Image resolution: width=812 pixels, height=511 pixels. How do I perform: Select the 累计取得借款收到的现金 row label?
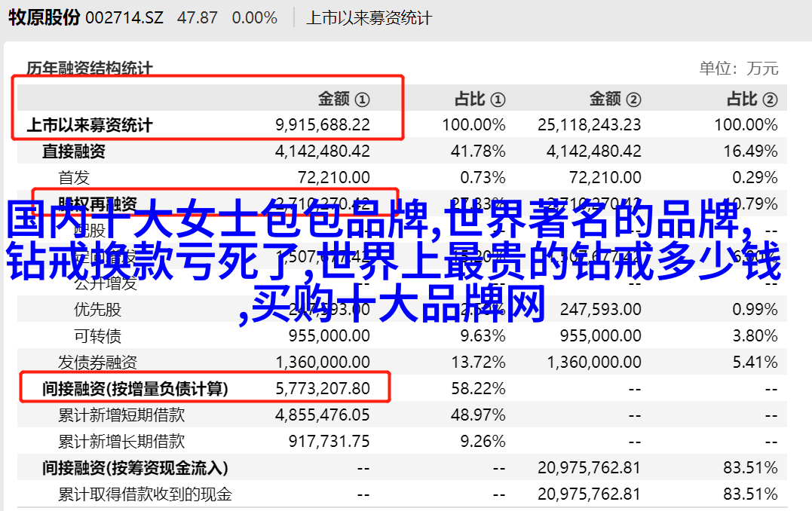145,495
